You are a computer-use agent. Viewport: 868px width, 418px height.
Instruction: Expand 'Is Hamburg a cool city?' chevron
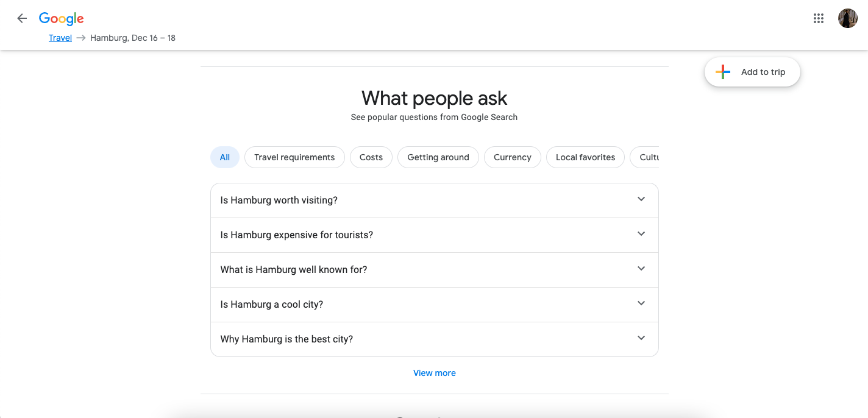tap(641, 303)
